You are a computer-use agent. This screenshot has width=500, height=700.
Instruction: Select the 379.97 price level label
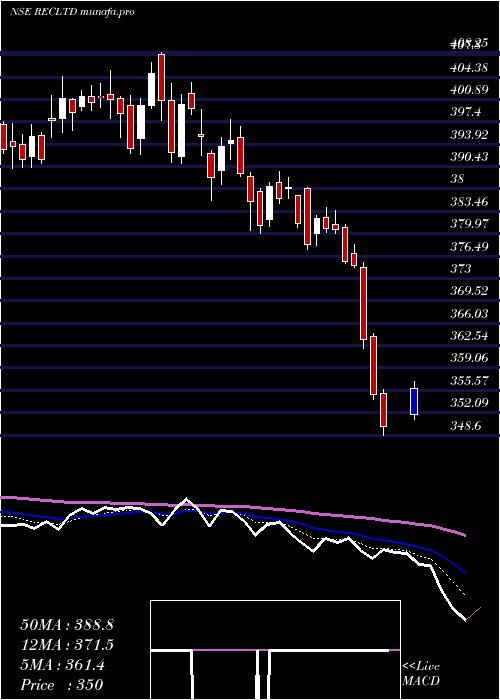click(x=469, y=224)
